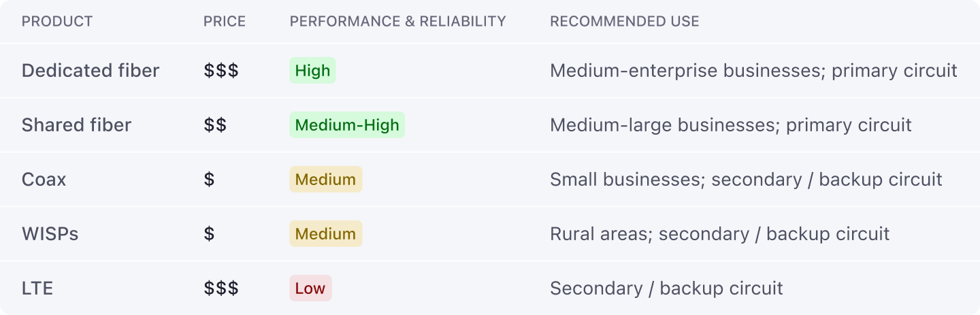Click the Rural areas recommended use text
Screen dimensions: 980x315
(x=720, y=234)
